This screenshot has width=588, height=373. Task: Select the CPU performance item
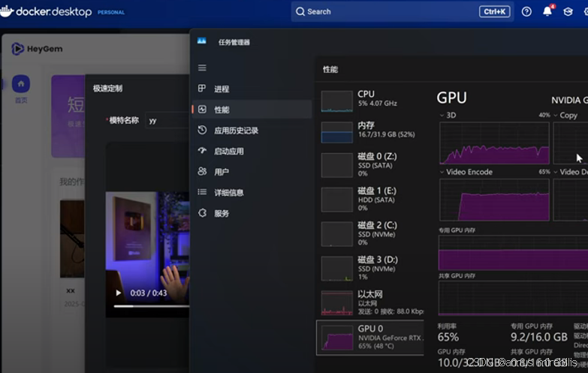[x=368, y=99]
